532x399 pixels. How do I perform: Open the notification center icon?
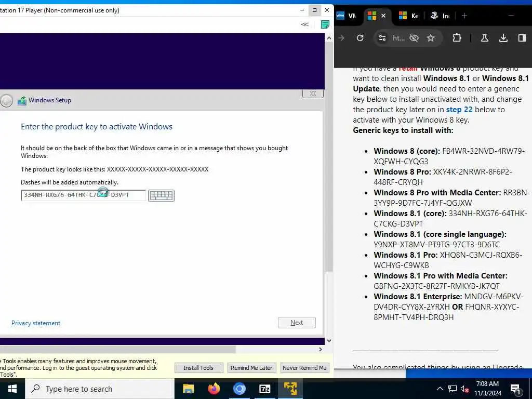point(516,390)
